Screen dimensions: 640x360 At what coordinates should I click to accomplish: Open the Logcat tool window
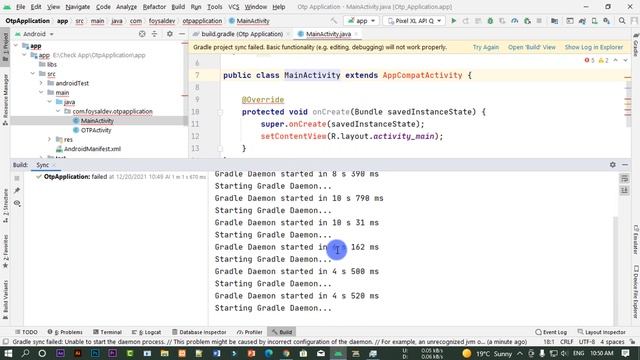[147, 332]
